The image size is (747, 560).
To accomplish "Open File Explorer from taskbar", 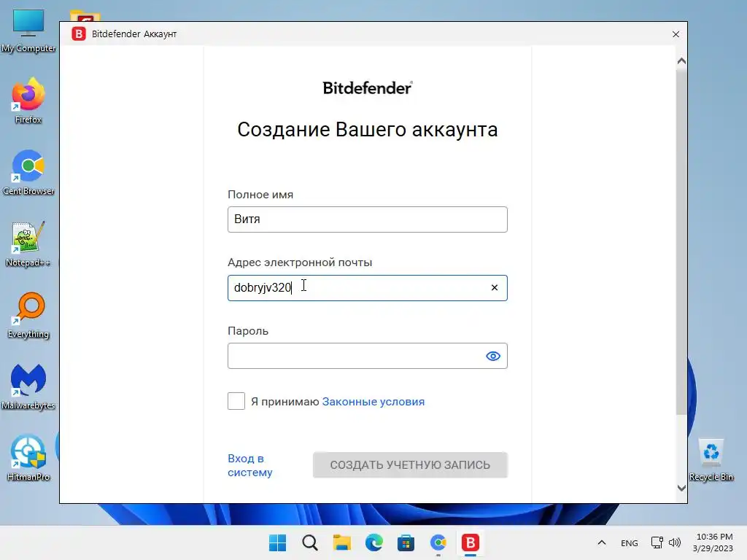I will pos(341,542).
